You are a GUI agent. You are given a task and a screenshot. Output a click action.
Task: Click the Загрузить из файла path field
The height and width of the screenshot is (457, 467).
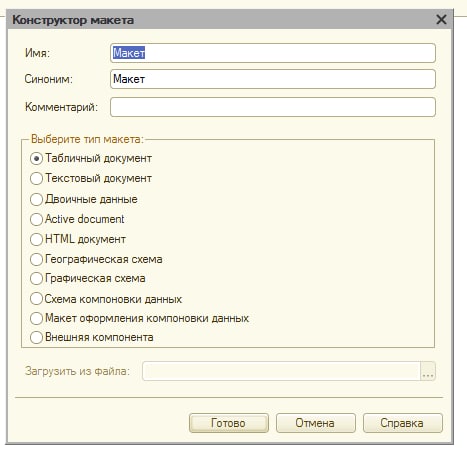click(x=281, y=371)
